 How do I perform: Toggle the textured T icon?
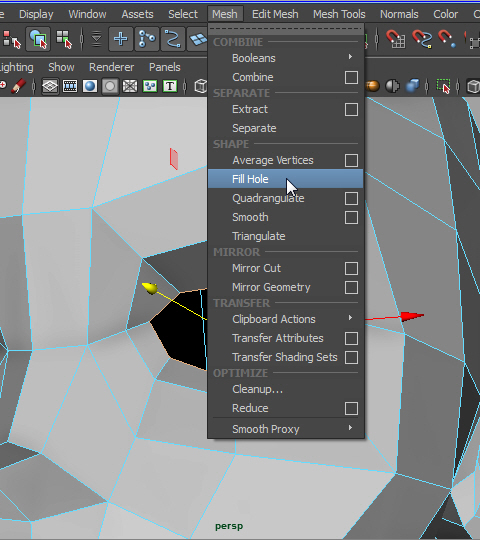tap(170, 86)
